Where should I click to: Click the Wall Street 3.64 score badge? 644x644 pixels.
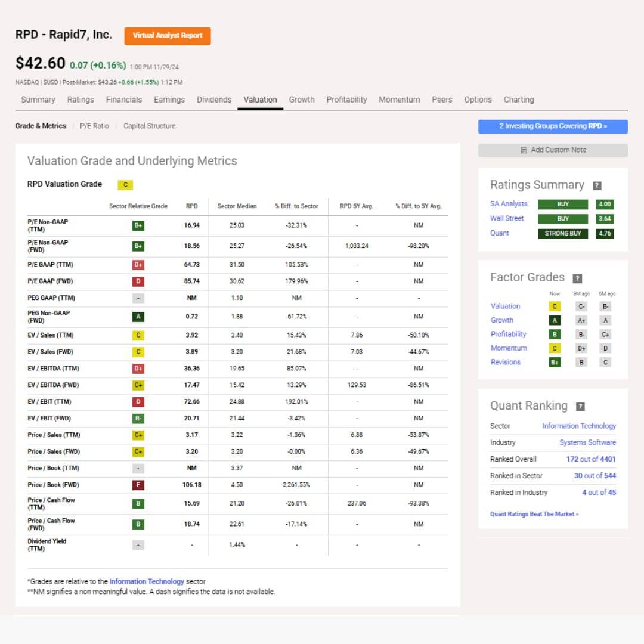click(x=605, y=219)
